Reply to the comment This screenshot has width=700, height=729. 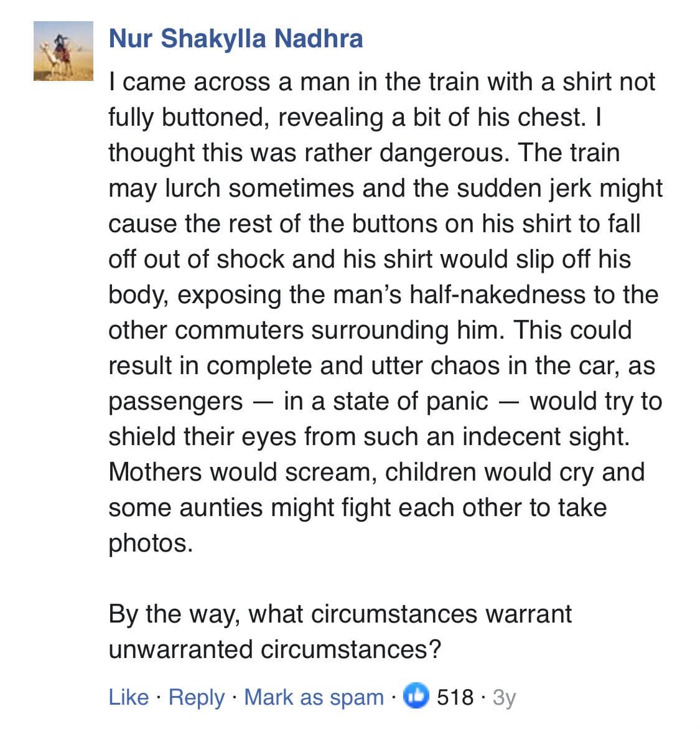pyautogui.click(x=196, y=697)
